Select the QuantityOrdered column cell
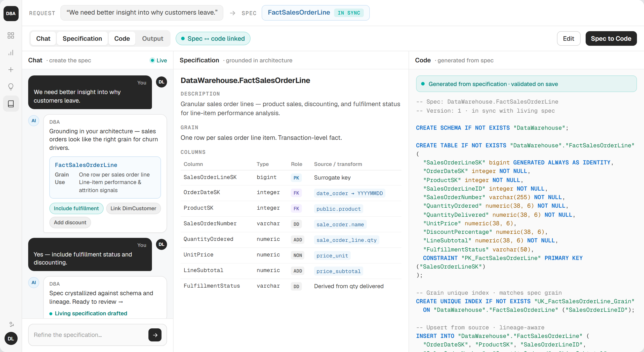 point(208,239)
